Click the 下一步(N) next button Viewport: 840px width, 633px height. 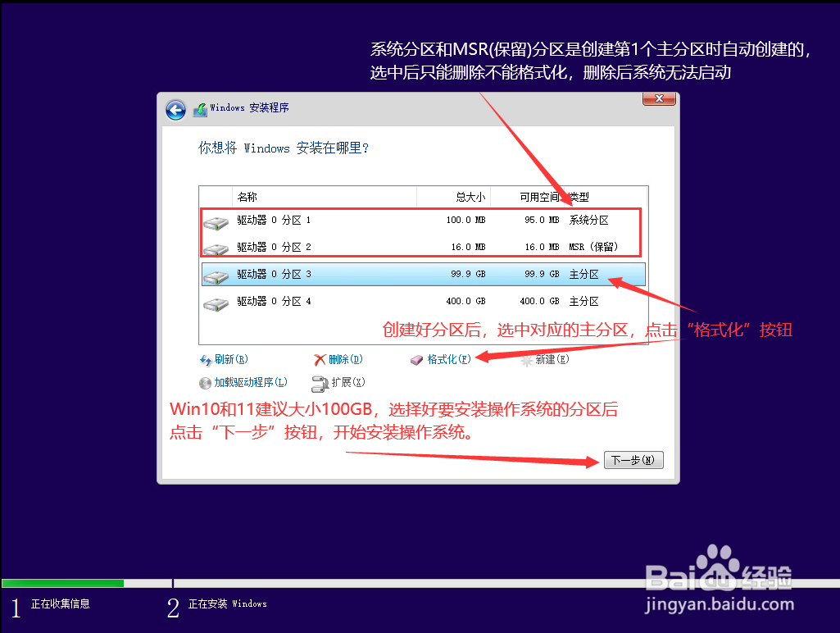[x=633, y=460]
